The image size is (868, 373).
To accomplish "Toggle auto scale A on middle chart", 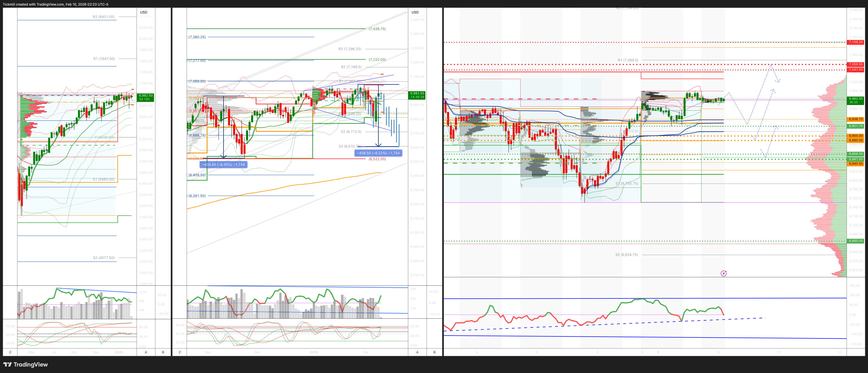I will coord(417,352).
